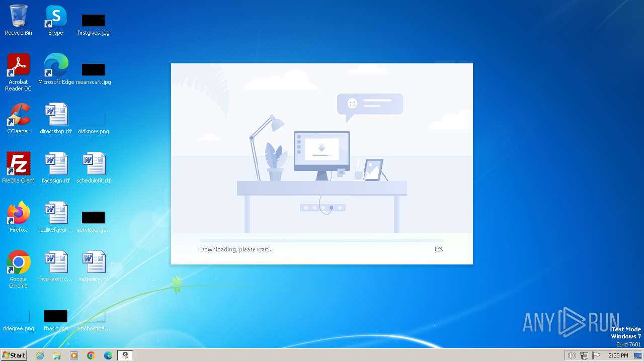Launch Google Chrome desktop shortcut

click(x=18, y=269)
